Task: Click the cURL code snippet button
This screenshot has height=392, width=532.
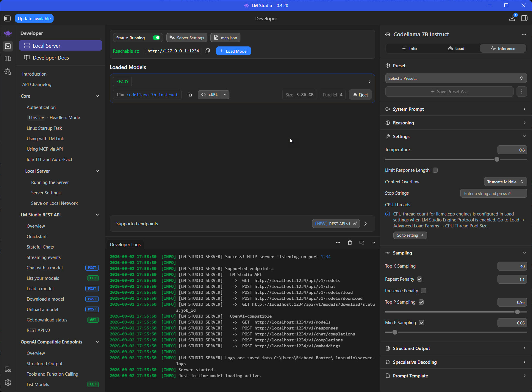Action: click(x=209, y=95)
